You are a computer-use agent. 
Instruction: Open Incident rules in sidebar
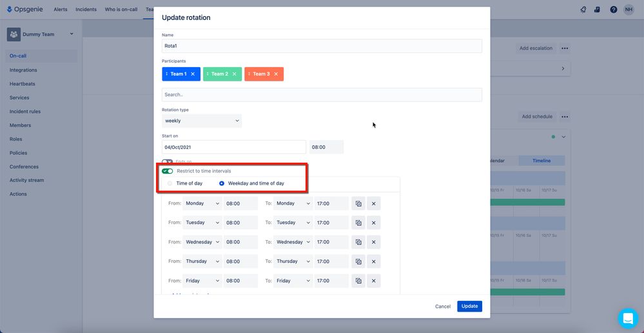25,112
